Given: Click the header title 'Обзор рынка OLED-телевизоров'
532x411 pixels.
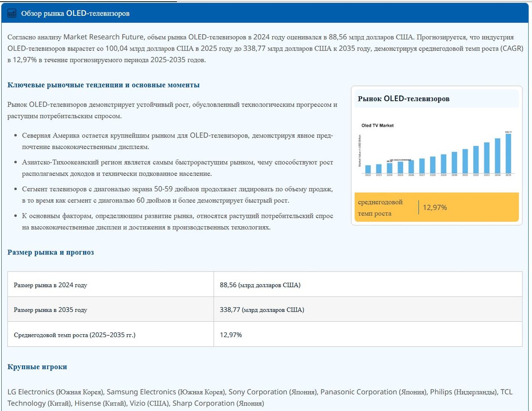Looking at the screenshot, I should [75, 13].
